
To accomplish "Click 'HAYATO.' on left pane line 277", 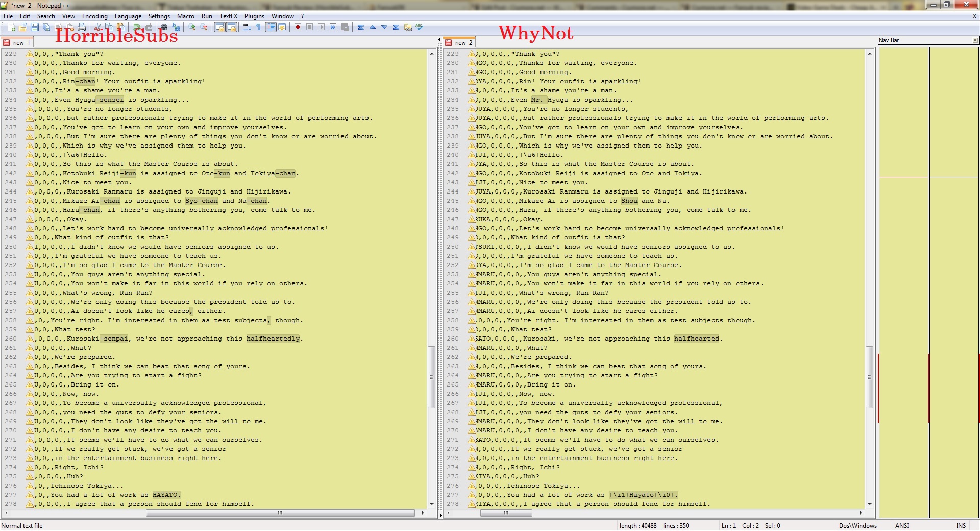I will pos(166,495).
